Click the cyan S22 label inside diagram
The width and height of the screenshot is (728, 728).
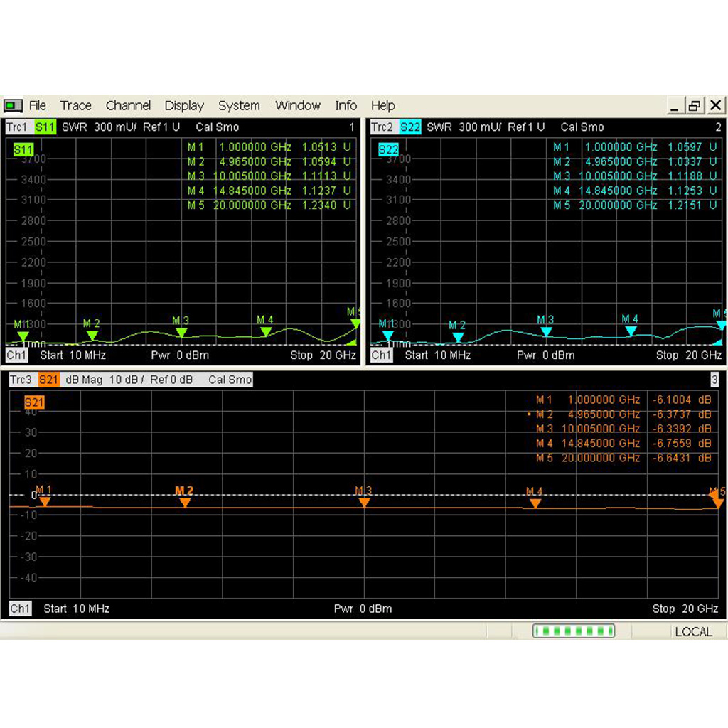click(x=388, y=149)
